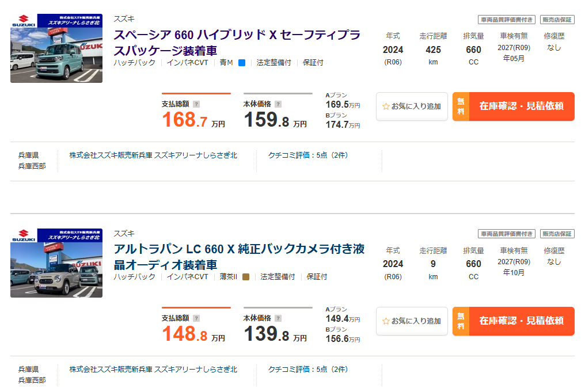Click help icon beside Spacia 支払総額

pyautogui.click(x=196, y=104)
